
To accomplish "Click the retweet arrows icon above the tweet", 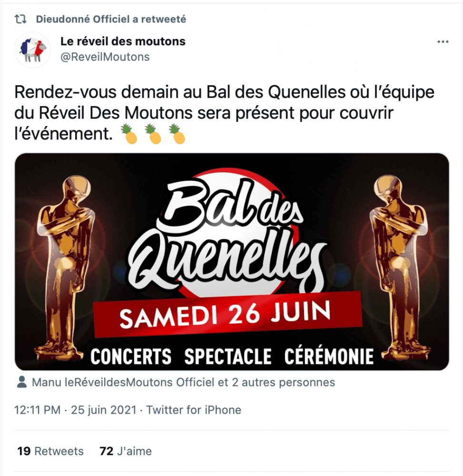I will click(20, 19).
